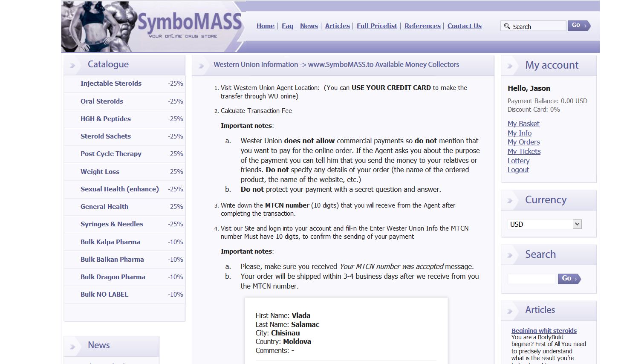Click the magnifier icon in header search
This screenshot has width=624, height=364.
(x=507, y=26)
